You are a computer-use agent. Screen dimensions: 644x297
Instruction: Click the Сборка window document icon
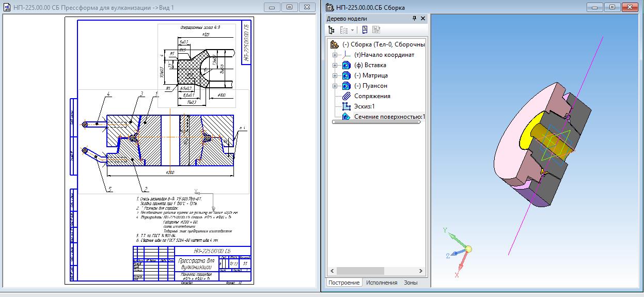tap(330, 7)
